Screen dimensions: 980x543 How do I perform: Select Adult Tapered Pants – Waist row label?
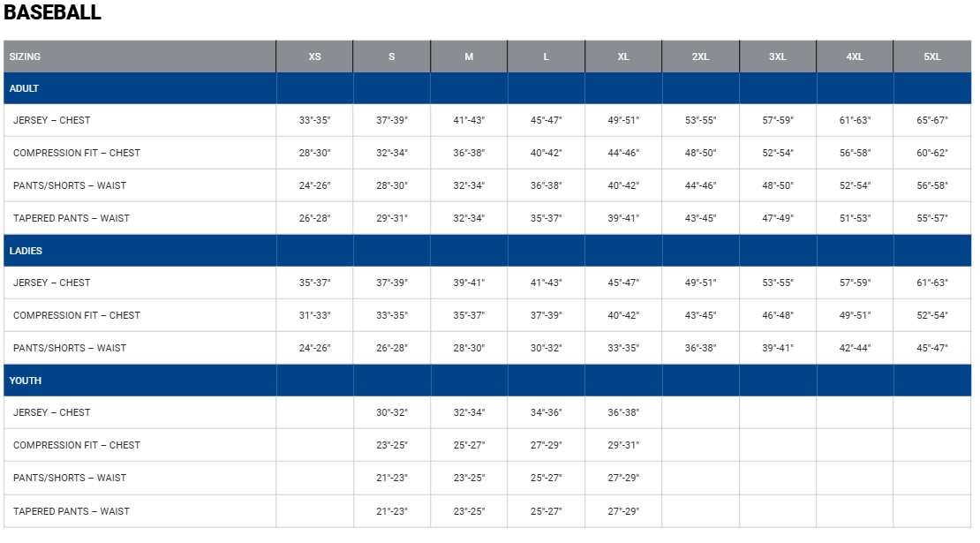[72, 218]
